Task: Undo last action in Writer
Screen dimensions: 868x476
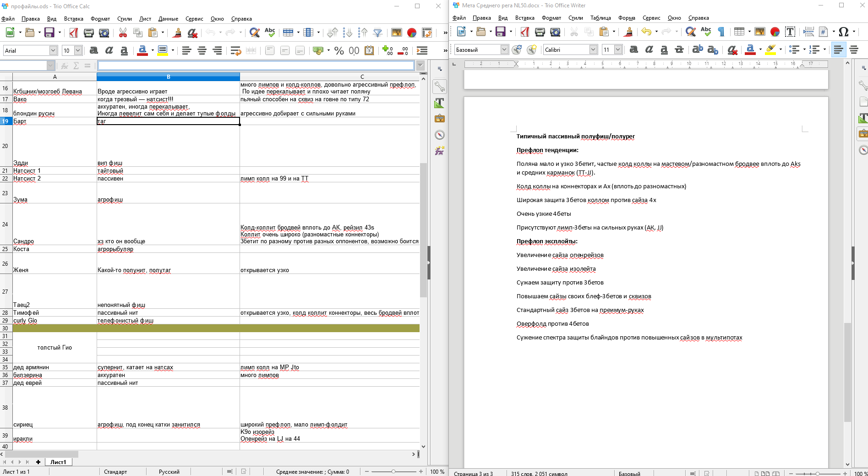Action: tap(646, 32)
